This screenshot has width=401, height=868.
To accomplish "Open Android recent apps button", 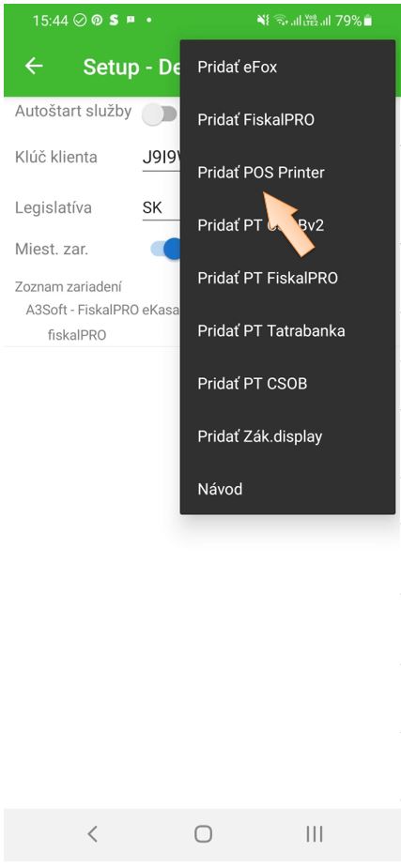I will click(315, 833).
